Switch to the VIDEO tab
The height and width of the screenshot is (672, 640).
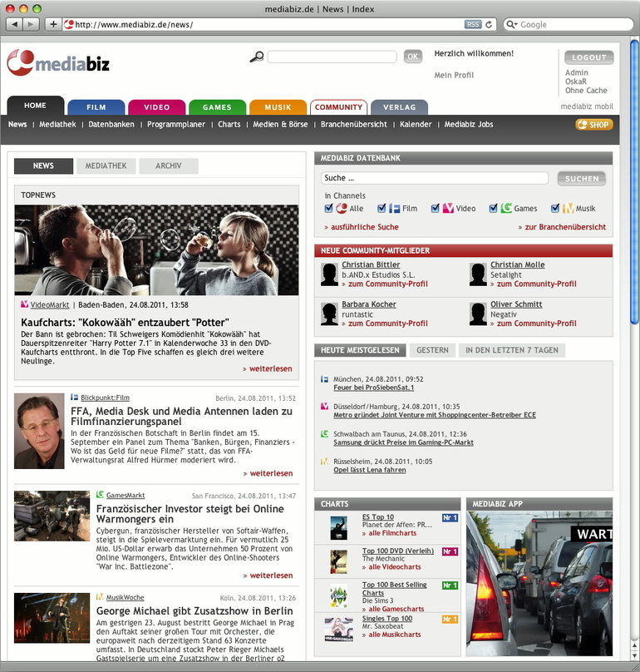[x=157, y=107]
